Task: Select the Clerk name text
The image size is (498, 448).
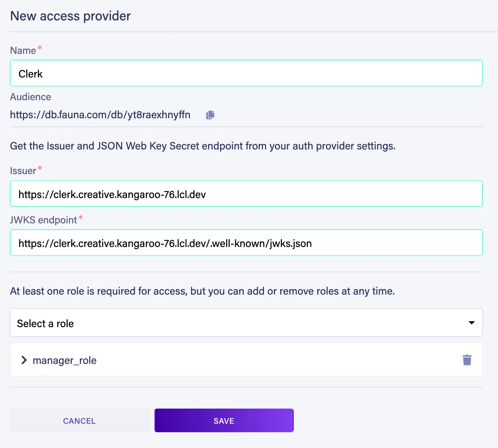Action: coord(31,74)
